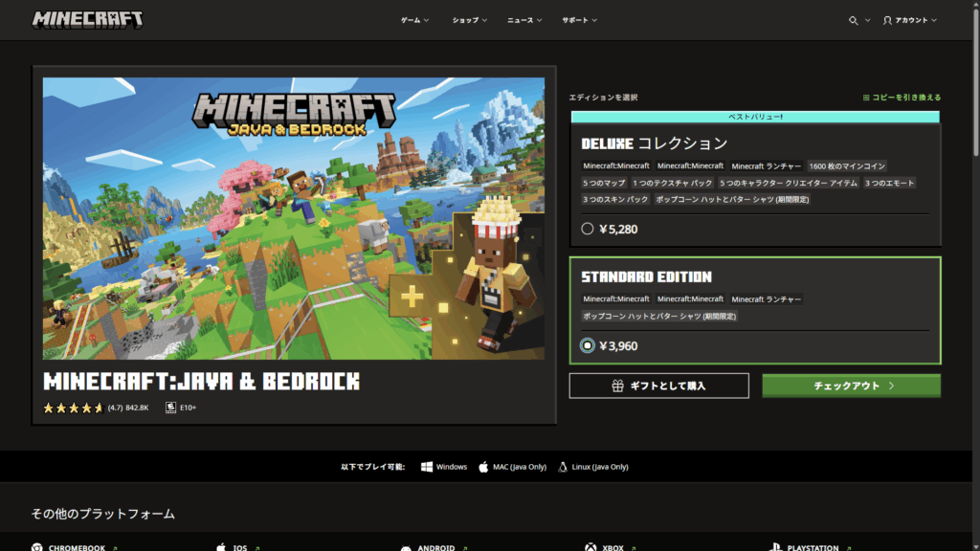Click the arrow icon on チェックアウト button
The height and width of the screenshot is (551, 980).
pyautogui.click(x=891, y=386)
